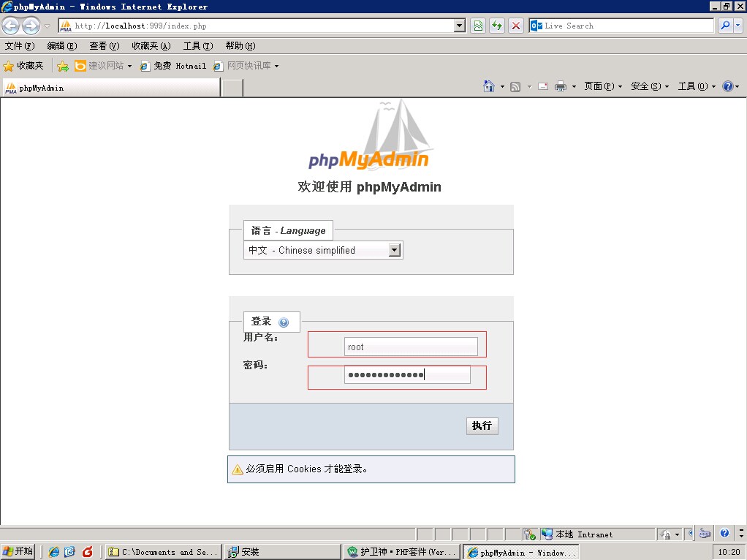Click the Compatibility View icon
This screenshot has height=560, width=747.
coord(478,26)
